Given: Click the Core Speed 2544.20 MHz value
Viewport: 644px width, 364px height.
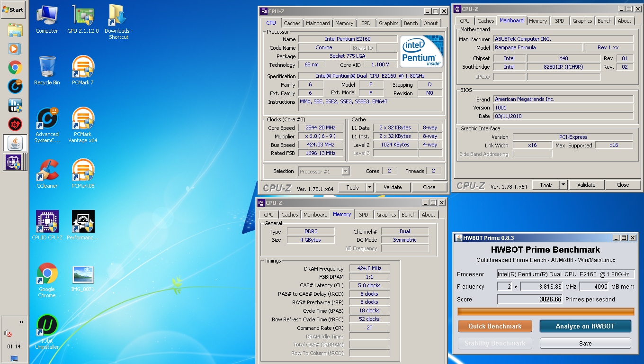Looking at the screenshot, I should [x=321, y=127].
